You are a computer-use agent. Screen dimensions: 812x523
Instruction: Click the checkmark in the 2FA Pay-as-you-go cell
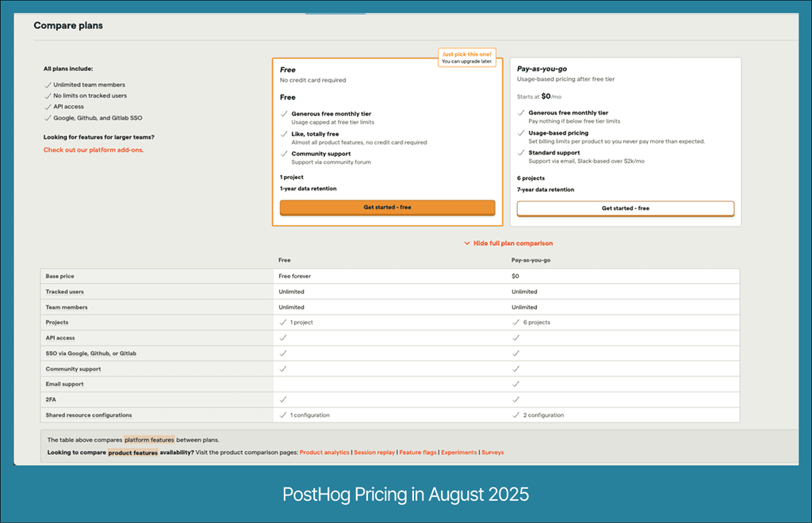click(x=515, y=399)
